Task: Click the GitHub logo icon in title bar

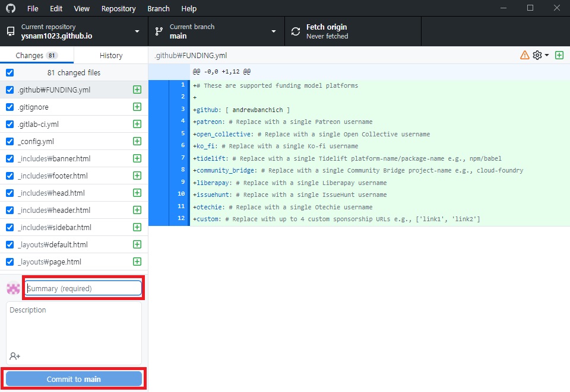Action: point(11,8)
